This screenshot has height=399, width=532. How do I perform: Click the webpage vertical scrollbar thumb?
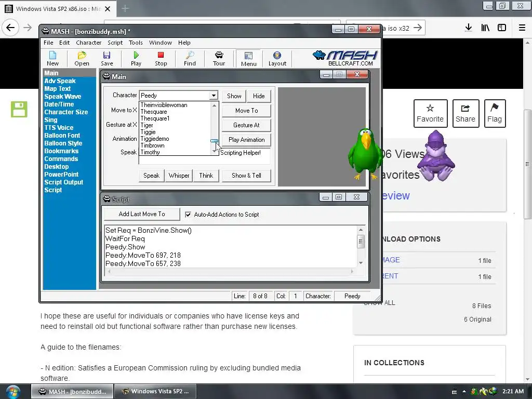(x=527, y=165)
